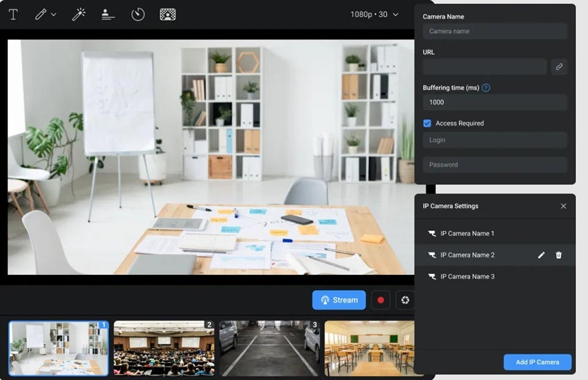The image size is (588, 380).
Task: Click the camera icon of IP Camera Name 1
Action: 432,234
